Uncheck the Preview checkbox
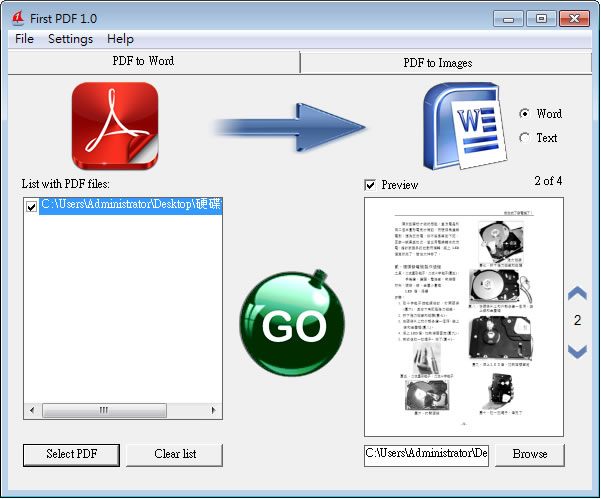The width and height of the screenshot is (601, 499). pyautogui.click(x=370, y=185)
